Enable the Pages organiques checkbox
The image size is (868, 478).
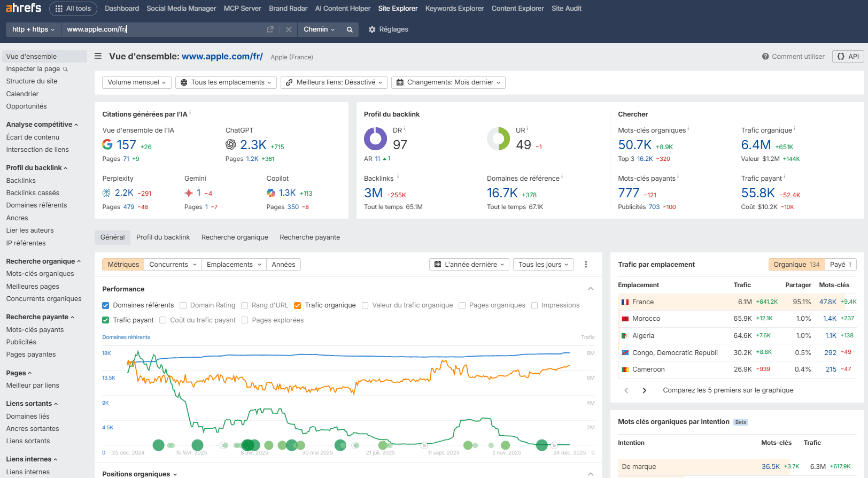point(462,305)
